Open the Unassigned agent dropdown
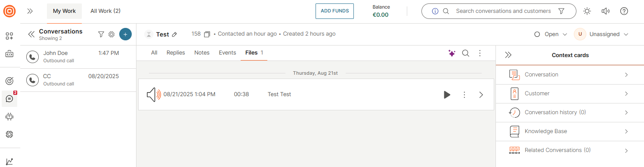This screenshot has width=644, height=167. point(602,34)
